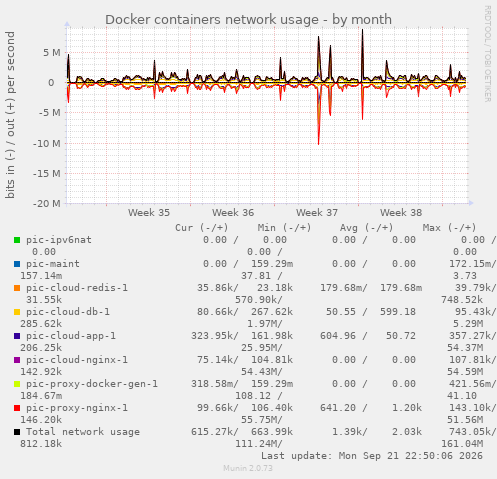Click the orange pic-cloud-redis-1 legend swatch

[x=17, y=288]
